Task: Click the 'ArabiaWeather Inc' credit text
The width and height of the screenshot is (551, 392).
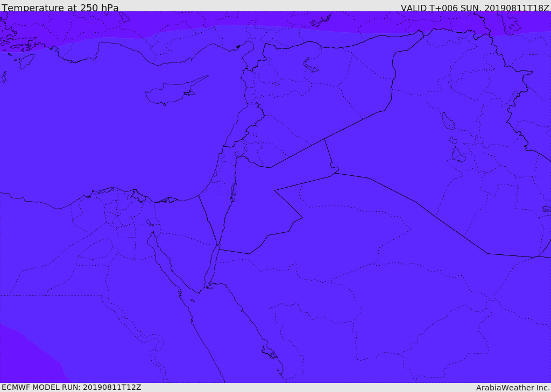Action: coord(512,388)
